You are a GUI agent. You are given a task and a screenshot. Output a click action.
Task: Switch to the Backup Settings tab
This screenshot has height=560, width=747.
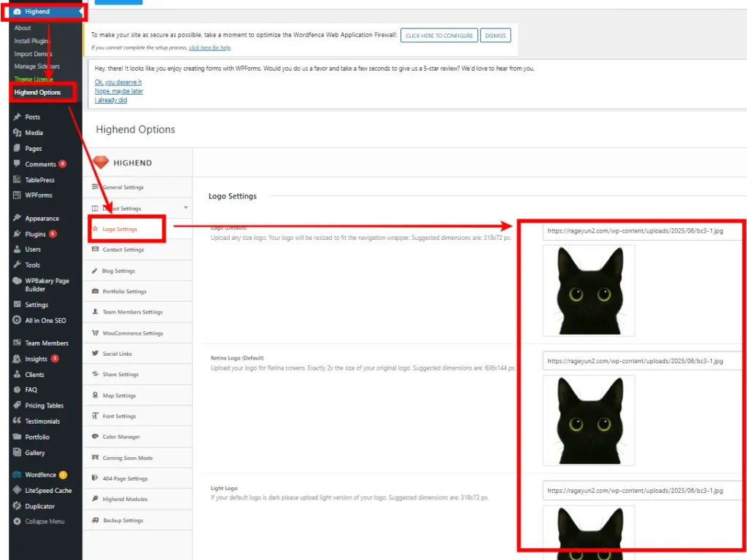(138, 520)
